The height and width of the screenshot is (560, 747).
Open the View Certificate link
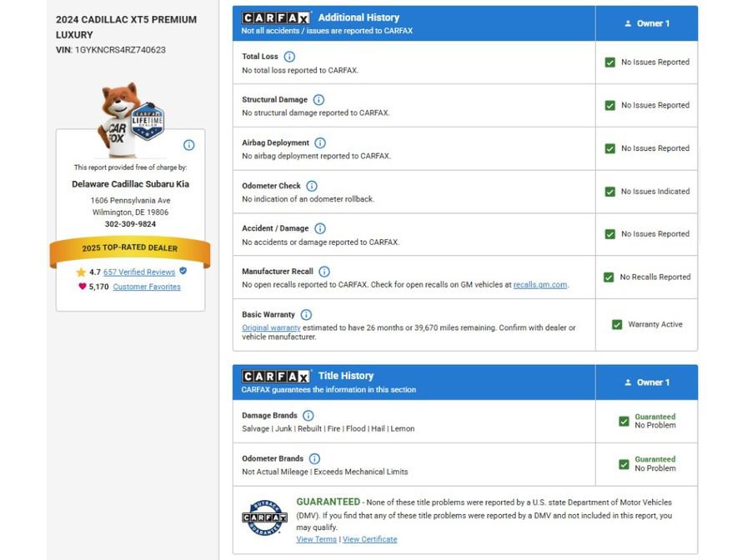369,539
